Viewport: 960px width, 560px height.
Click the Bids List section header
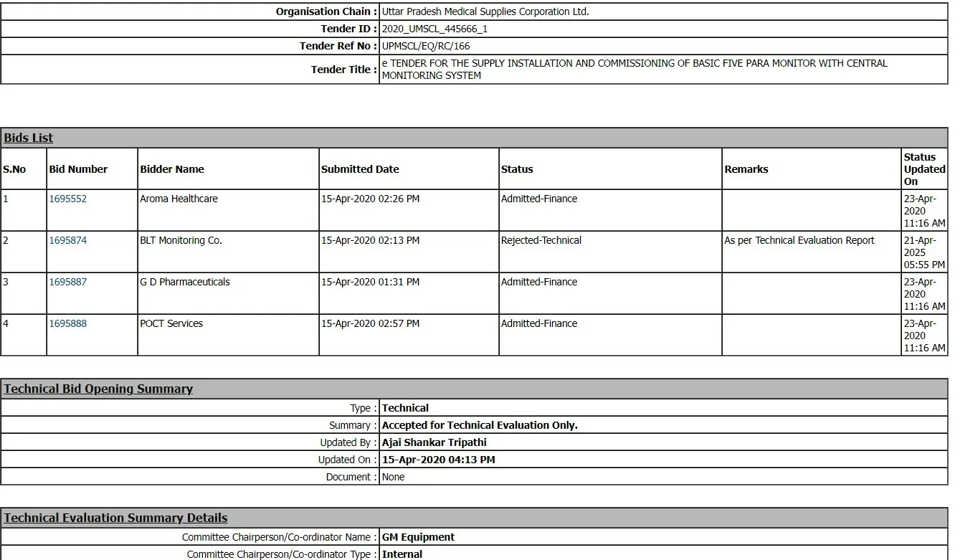click(29, 138)
